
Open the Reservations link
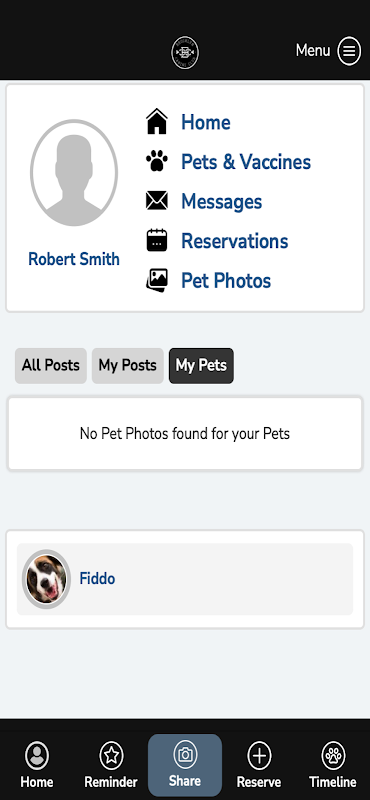pos(235,241)
